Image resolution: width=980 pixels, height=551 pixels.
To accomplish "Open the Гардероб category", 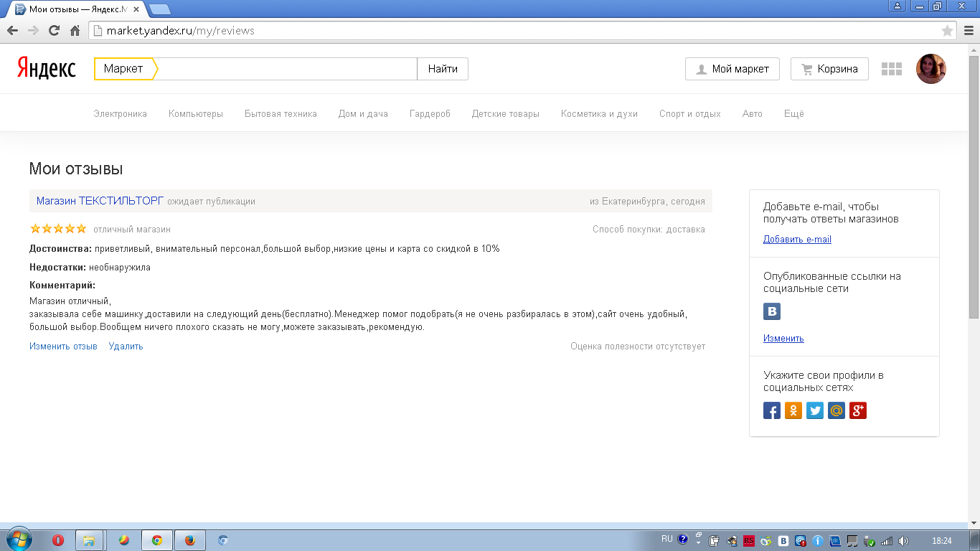I will click(430, 113).
